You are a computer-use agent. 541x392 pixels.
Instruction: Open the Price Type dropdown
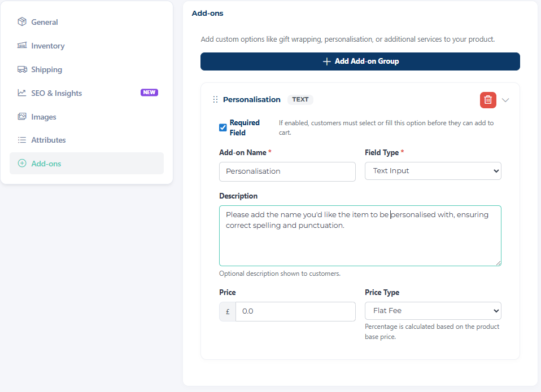pyautogui.click(x=433, y=311)
